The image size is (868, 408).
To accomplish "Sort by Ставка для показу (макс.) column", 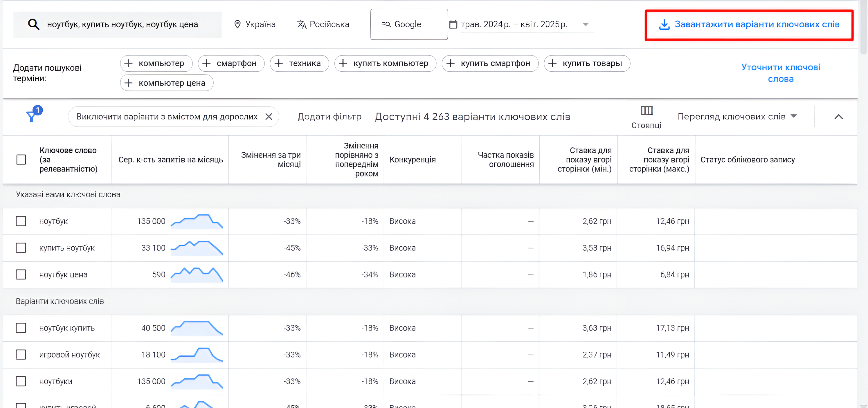I will click(659, 159).
